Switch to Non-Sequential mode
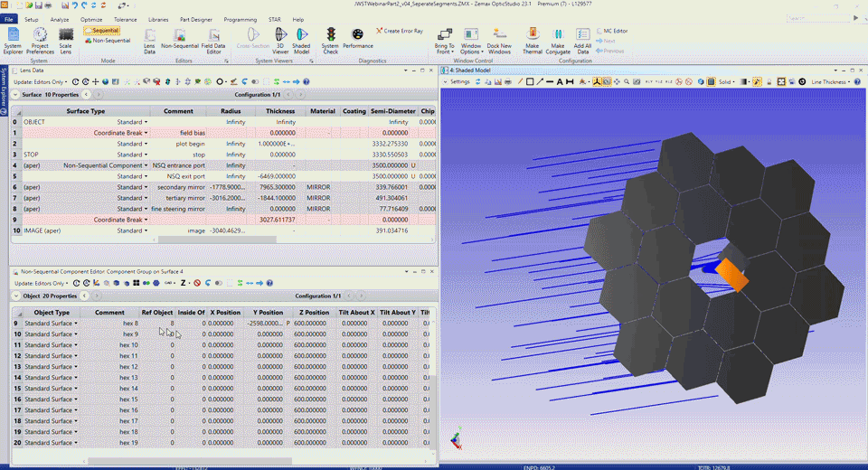Screen dimensions: 868x470 click(x=107, y=41)
